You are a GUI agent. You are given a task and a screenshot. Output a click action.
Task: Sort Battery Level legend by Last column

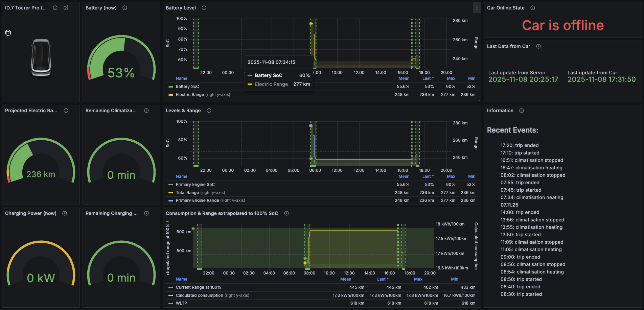428,78
